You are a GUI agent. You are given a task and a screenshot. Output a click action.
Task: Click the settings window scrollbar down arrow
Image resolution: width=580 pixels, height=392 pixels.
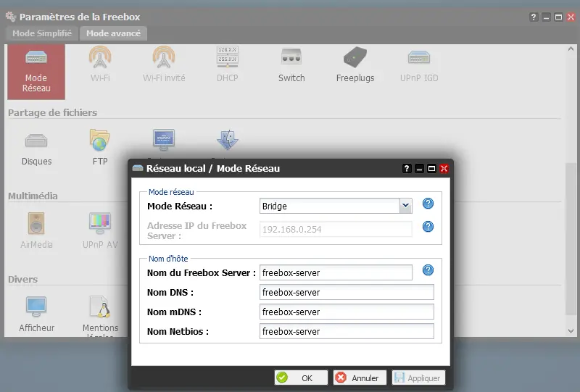pyautogui.click(x=571, y=331)
